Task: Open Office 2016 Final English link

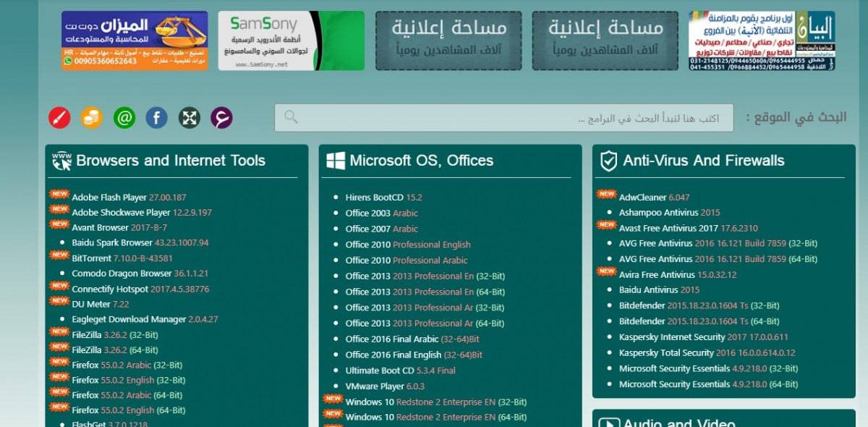Action: (414, 355)
